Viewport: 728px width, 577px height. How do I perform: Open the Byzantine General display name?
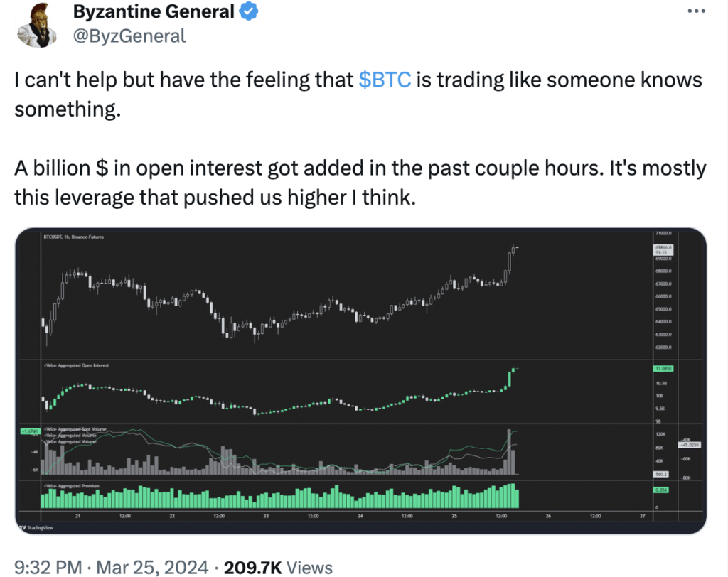[x=154, y=12]
